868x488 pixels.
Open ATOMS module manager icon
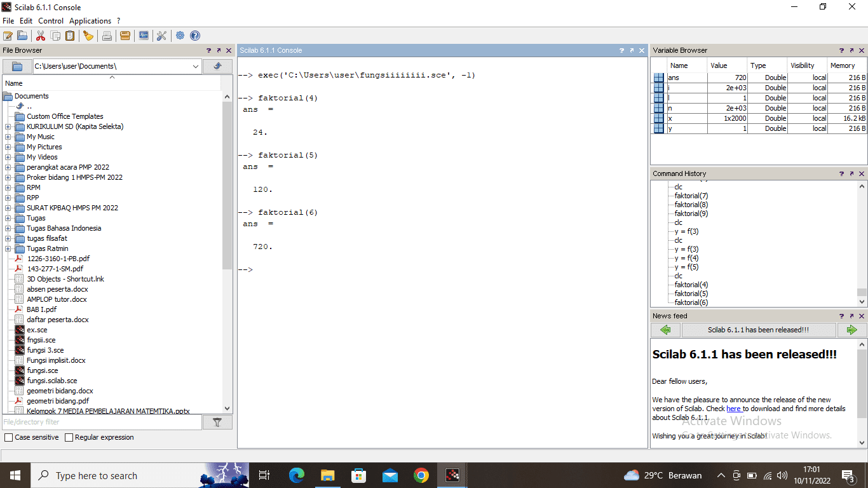click(125, 36)
